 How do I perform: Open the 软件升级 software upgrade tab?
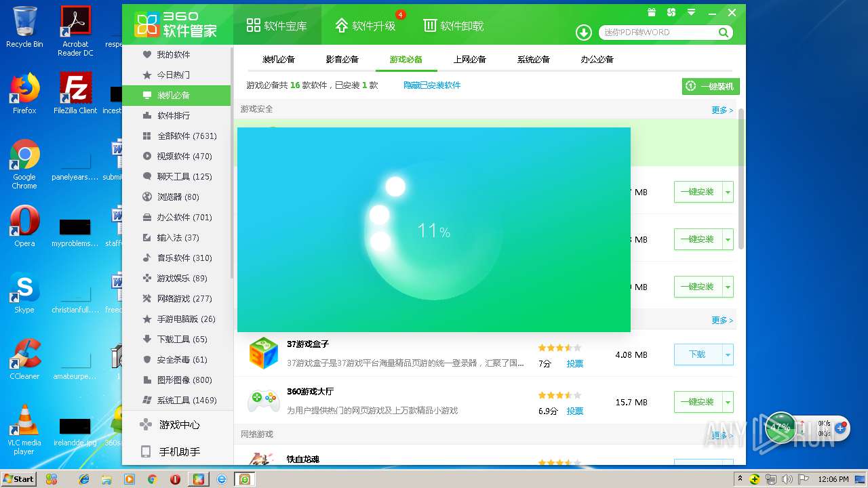coord(365,26)
